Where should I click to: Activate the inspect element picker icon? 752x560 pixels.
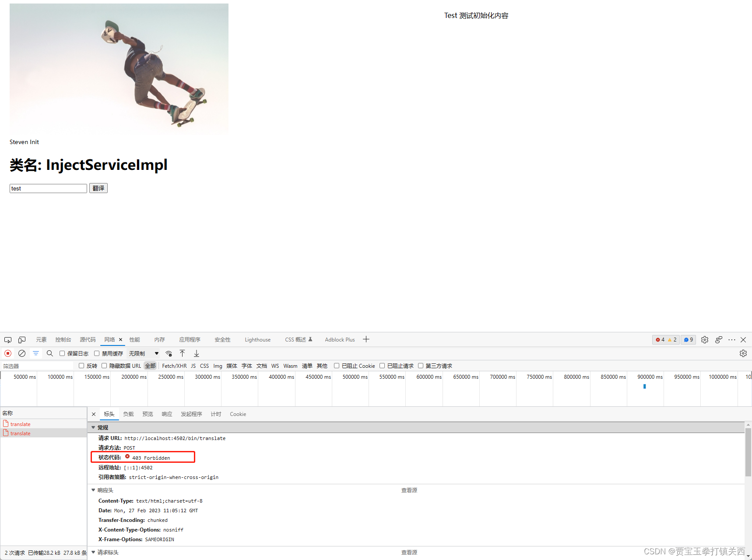tap(8, 340)
